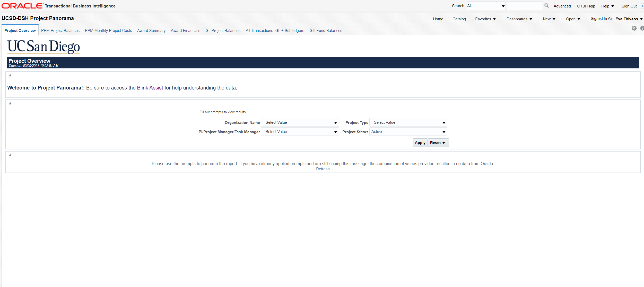Click the UC San Diego logo
The height and width of the screenshot is (287, 644).
pyautogui.click(x=43, y=47)
